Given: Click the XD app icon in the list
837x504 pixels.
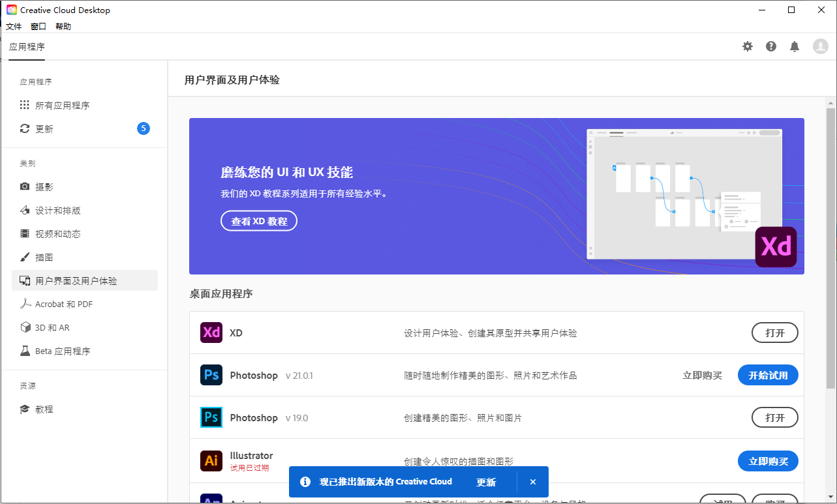Looking at the screenshot, I should pos(211,333).
